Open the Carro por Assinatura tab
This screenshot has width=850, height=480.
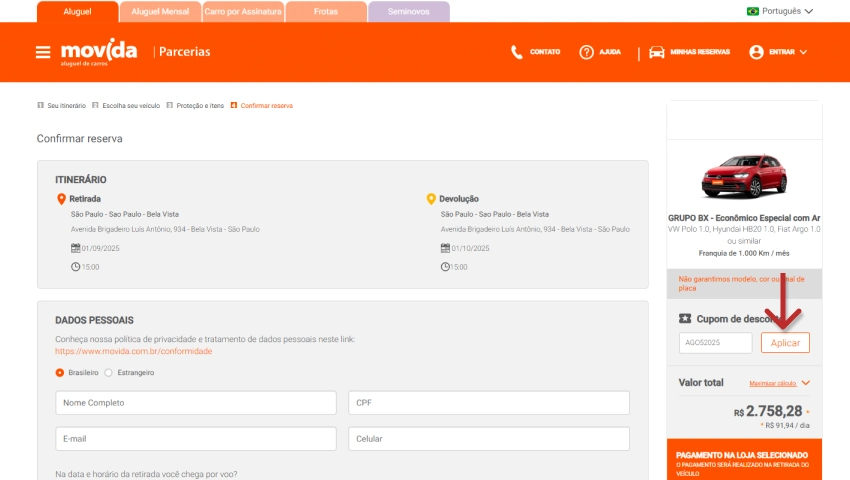pos(243,11)
